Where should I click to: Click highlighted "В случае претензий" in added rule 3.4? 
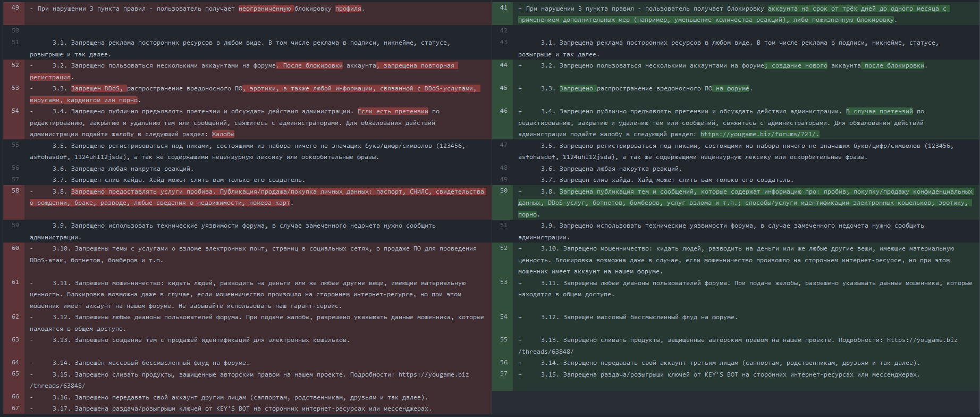coord(879,112)
